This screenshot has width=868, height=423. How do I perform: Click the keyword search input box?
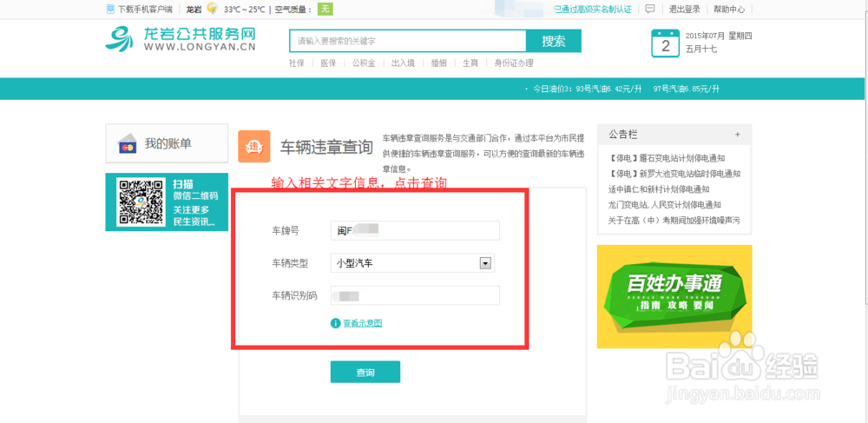pos(407,41)
